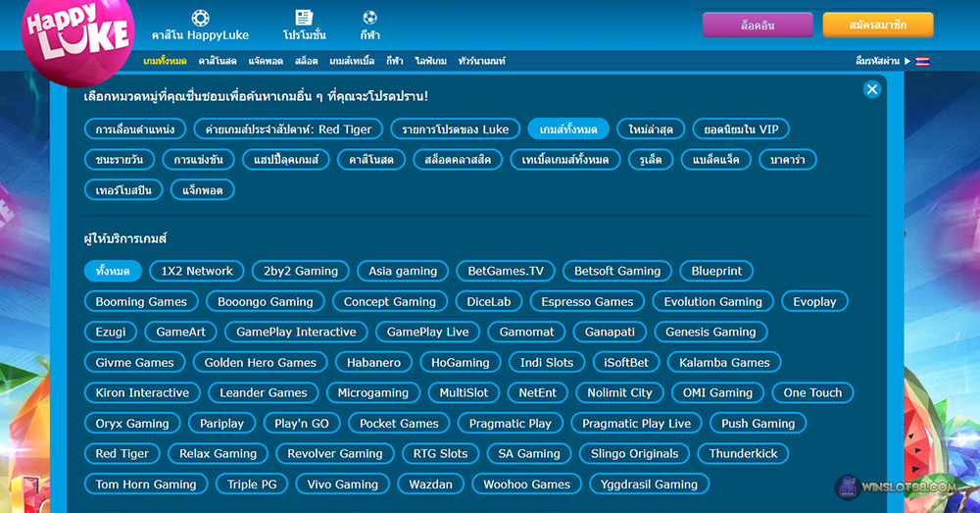Screen dimensions: 980x513
Task: Click Nolimit City chip
Action: [619, 393]
